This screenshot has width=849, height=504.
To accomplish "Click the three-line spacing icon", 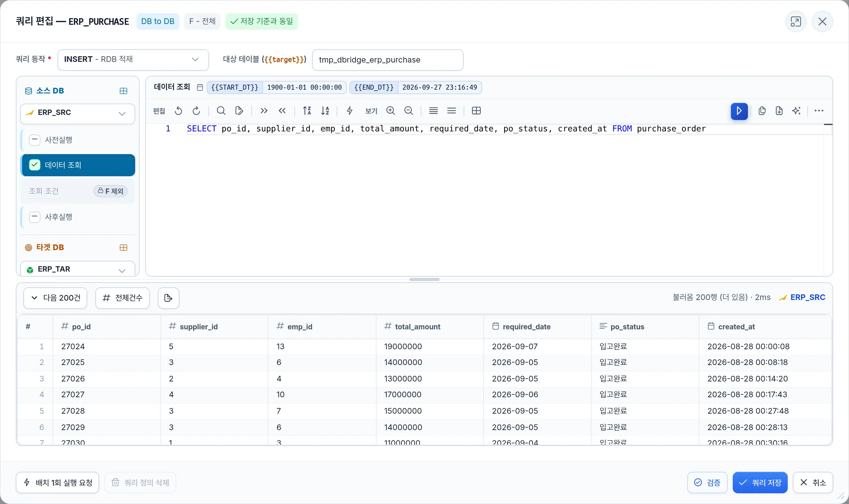I will 451,111.
